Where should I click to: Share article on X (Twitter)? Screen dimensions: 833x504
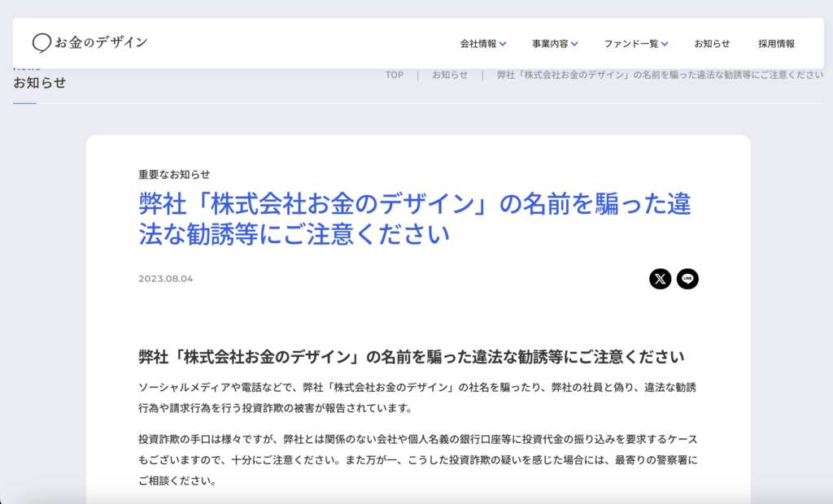pyautogui.click(x=660, y=279)
